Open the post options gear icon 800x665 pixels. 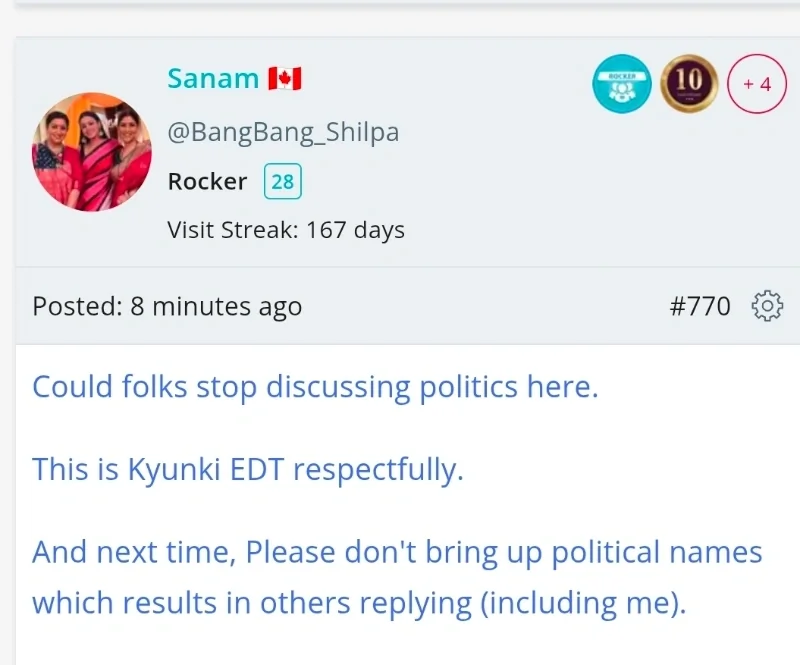tap(766, 306)
